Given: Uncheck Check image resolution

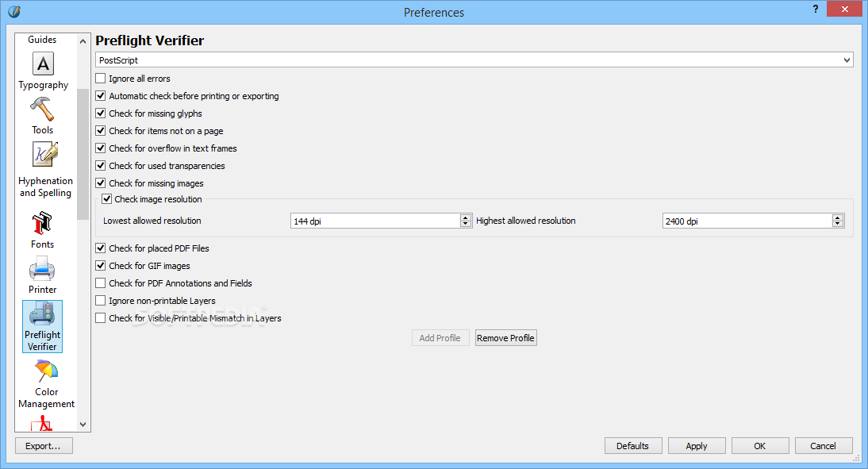Looking at the screenshot, I should pyautogui.click(x=107, y=198).
